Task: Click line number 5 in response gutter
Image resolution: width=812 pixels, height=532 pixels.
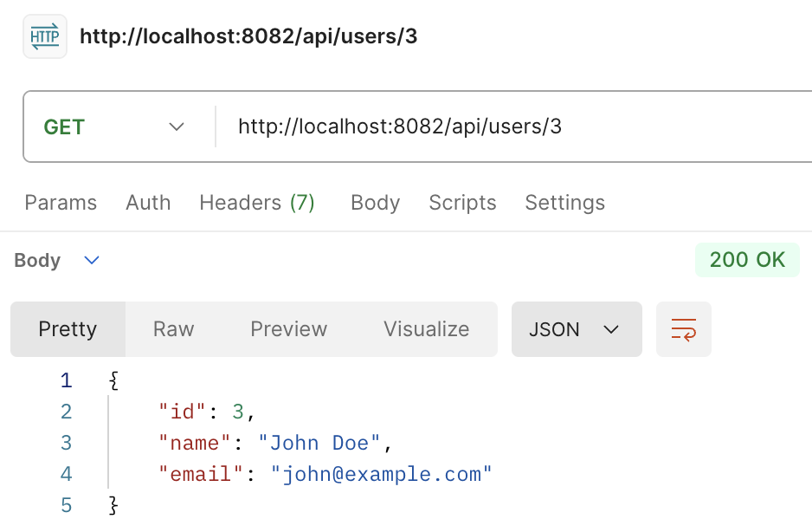Action: (x=66, y=505)
